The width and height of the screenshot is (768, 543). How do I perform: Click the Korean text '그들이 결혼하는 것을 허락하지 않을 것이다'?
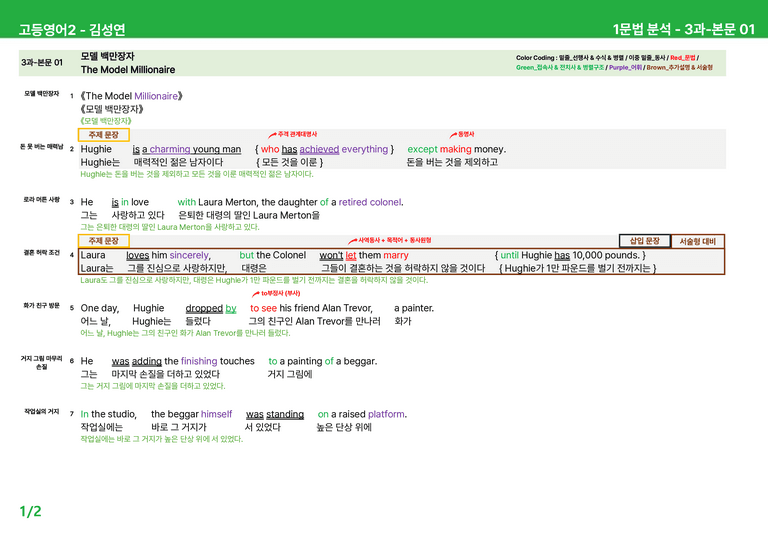point(403,268)
